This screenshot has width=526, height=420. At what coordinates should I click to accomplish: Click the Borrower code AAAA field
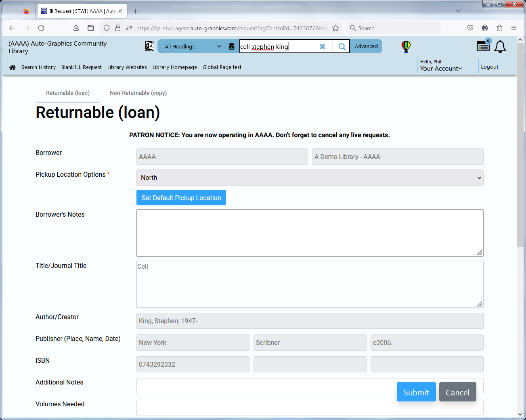[x=222, y=157]
